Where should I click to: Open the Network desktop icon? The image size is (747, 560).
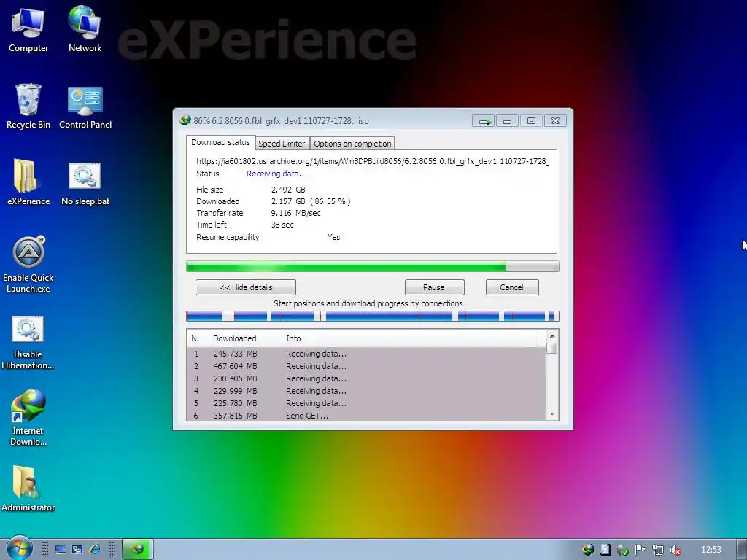point(85,28)
